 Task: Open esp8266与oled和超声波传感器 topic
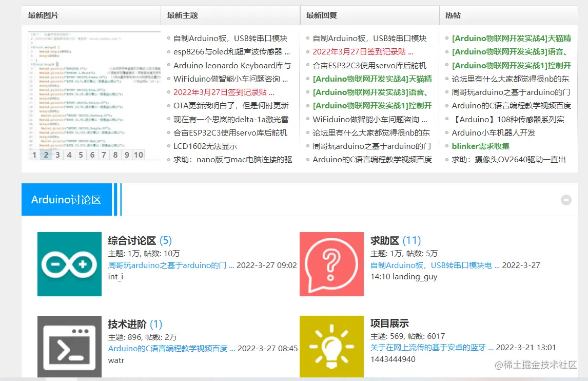tap(232, 52)
